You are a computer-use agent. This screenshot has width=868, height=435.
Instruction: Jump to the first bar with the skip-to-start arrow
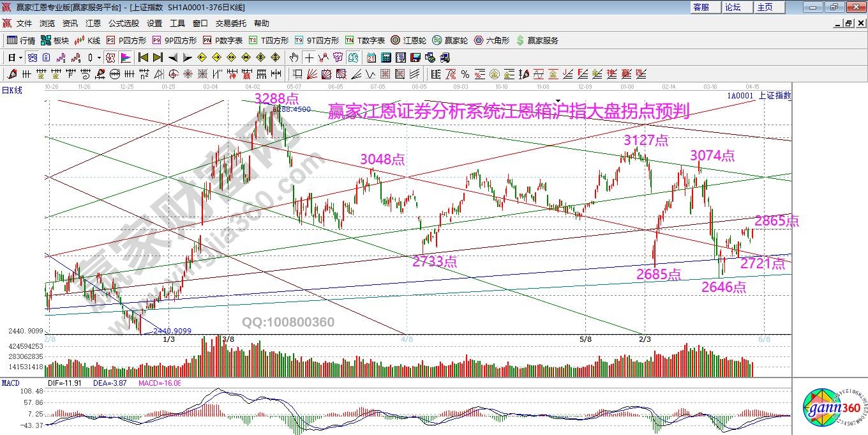(x=143, y=57)
